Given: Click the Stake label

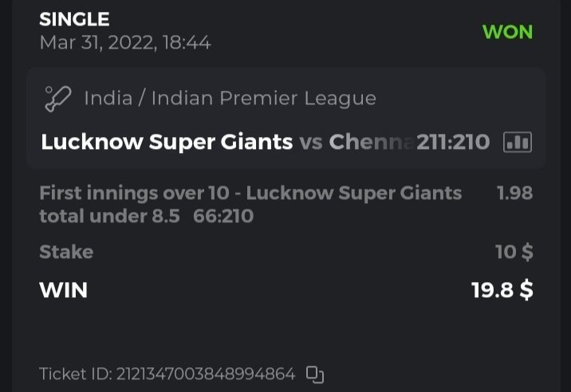Looking at the screenshot, I should coord(66,253).
